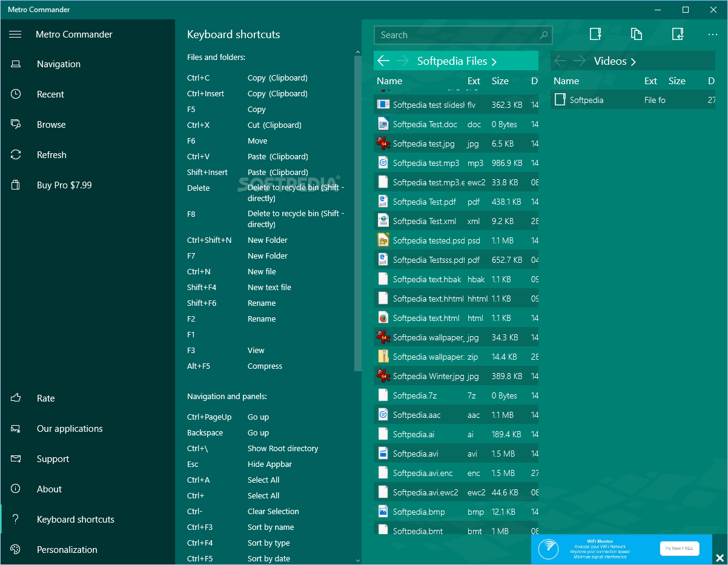728x565 pixels.
Task: Click the Softpedia.bmp image icon
Action: coord(383,512)
